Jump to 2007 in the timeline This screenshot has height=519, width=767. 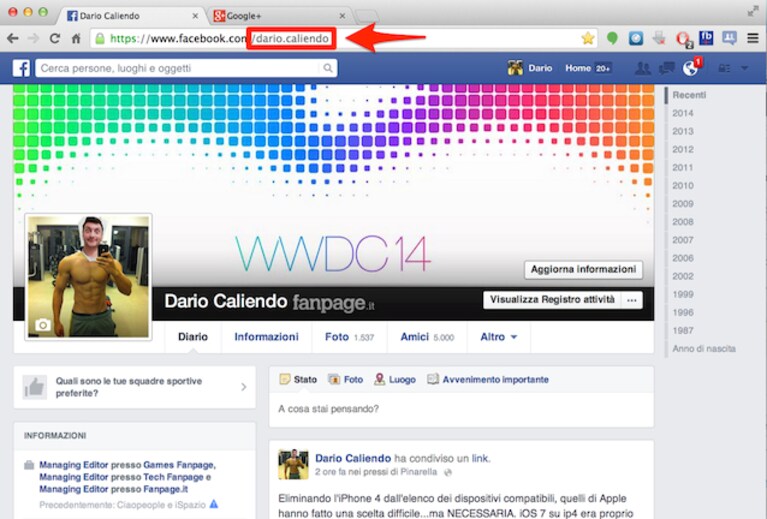click(682, 240)
